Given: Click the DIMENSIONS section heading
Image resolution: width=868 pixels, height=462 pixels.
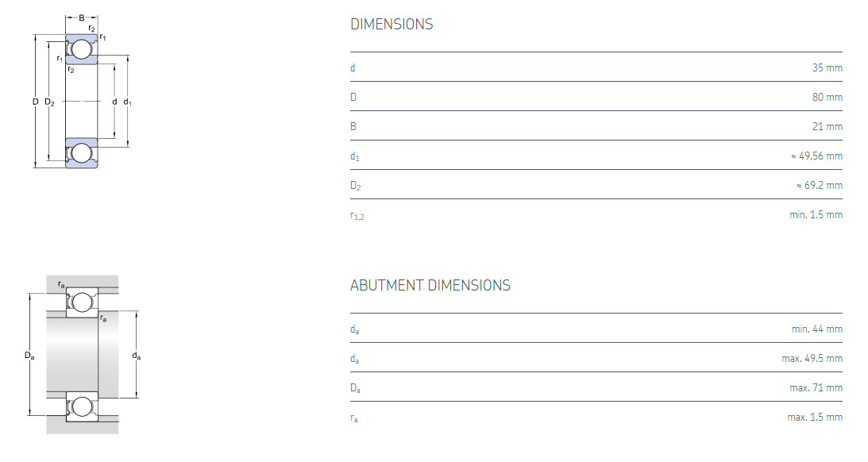Looking at the screenshot, I should point(392,25).
